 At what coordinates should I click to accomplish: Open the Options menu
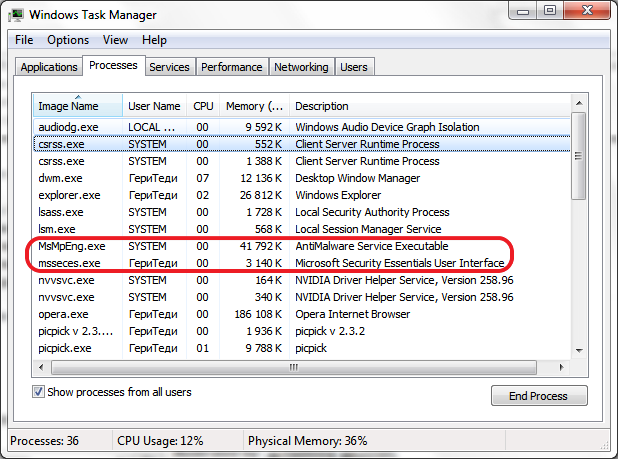click(68, 40)
